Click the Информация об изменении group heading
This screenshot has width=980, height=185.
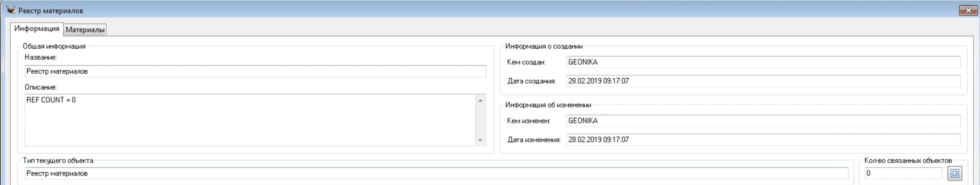(x=548, y=105)
